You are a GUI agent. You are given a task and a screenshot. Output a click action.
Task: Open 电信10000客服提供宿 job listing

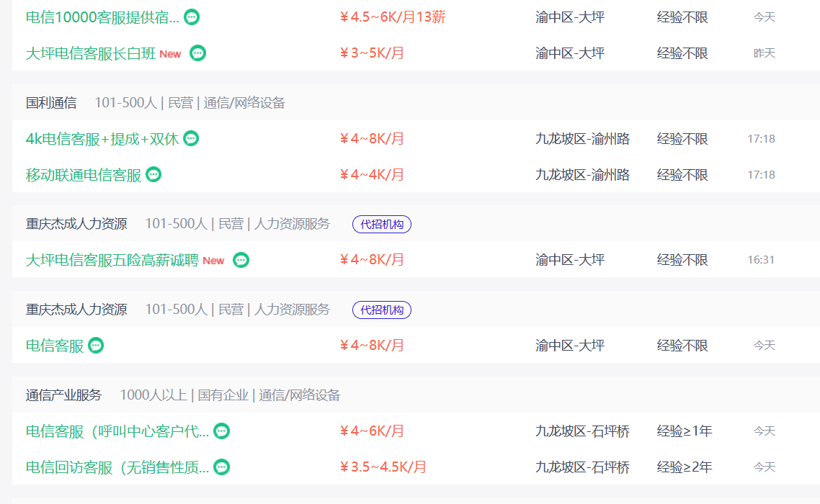(102, 17)
